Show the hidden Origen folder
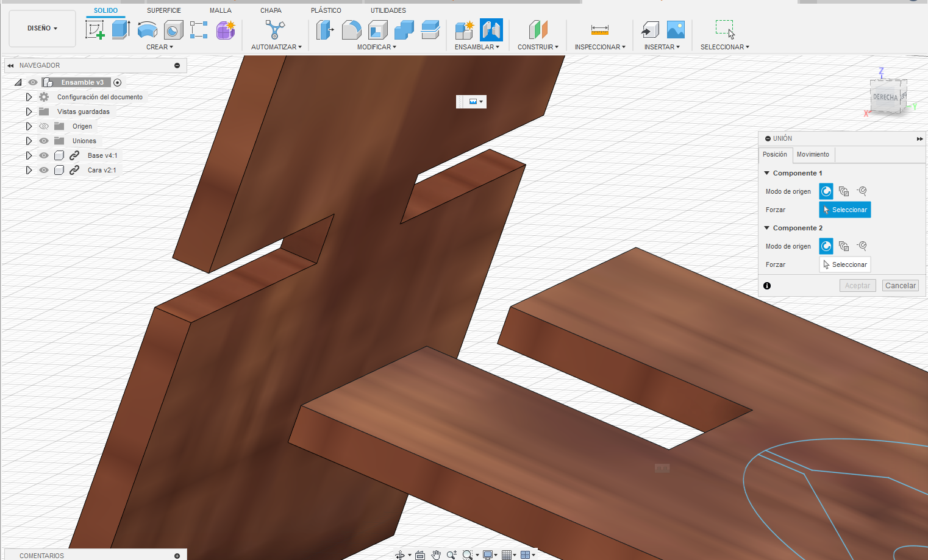 tap(44, 126)
